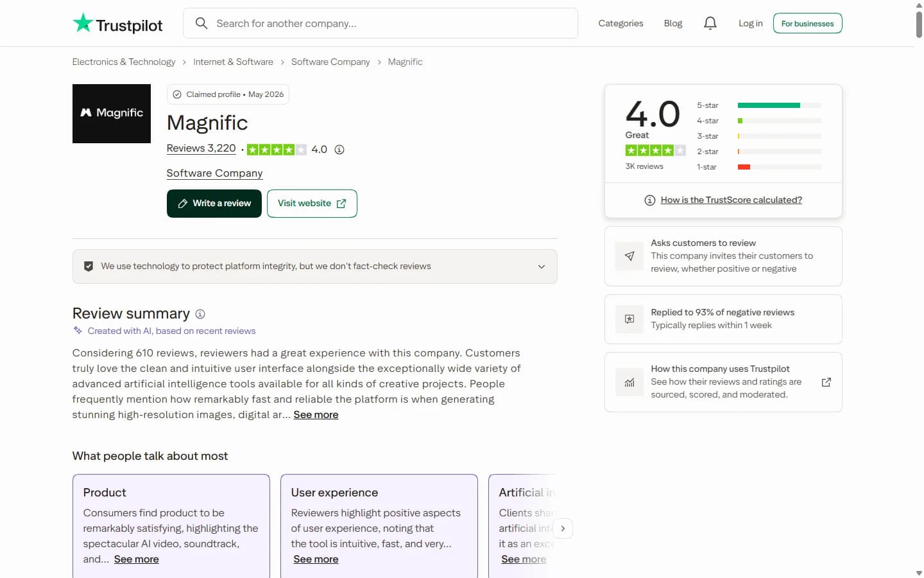Open external link icon on Trustpilot usage card
The image size is (924, 578).
[826, 382]
